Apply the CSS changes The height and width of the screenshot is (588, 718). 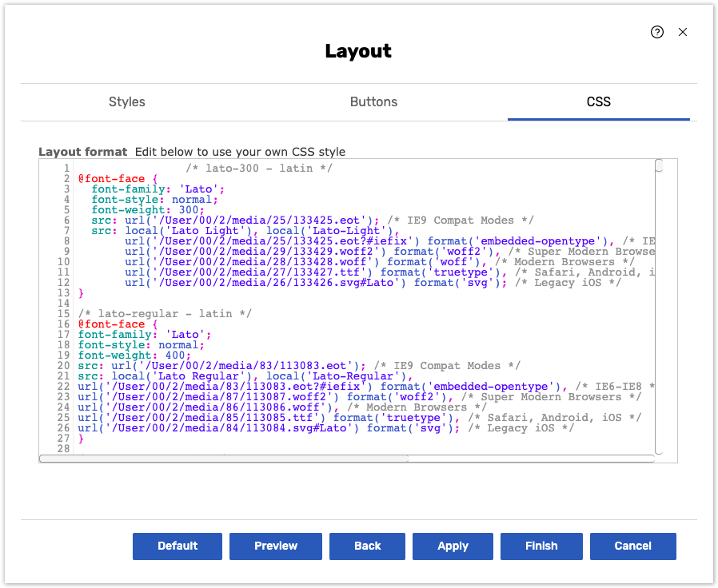coord(453,546)
